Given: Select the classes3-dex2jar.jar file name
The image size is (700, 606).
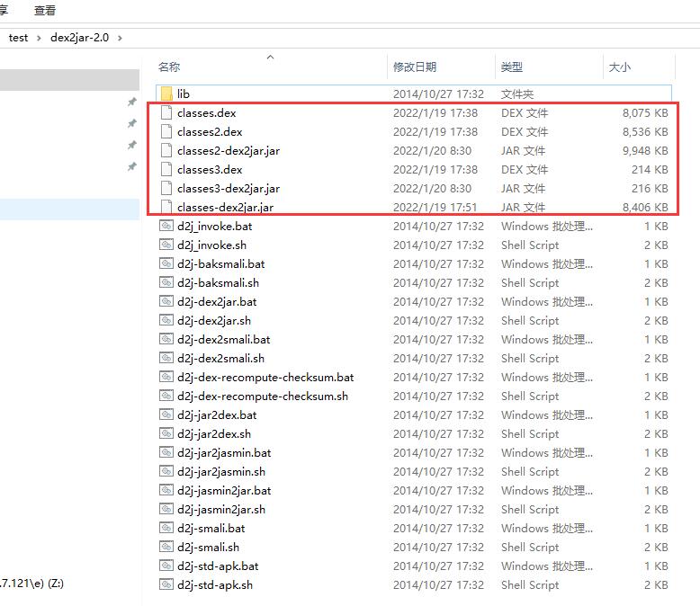Looking at the screenshot, I should (229, 189).
